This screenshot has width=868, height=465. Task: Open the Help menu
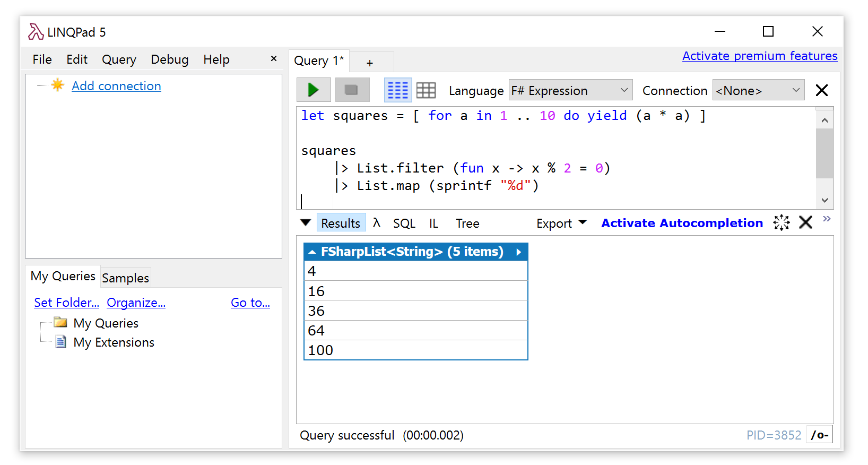tap(216, 59)
